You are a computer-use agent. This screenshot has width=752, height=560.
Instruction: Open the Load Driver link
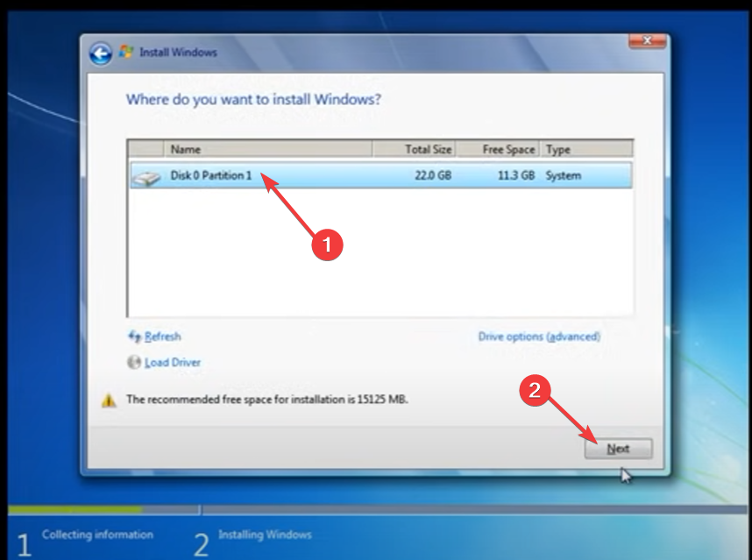pos(173,363)
